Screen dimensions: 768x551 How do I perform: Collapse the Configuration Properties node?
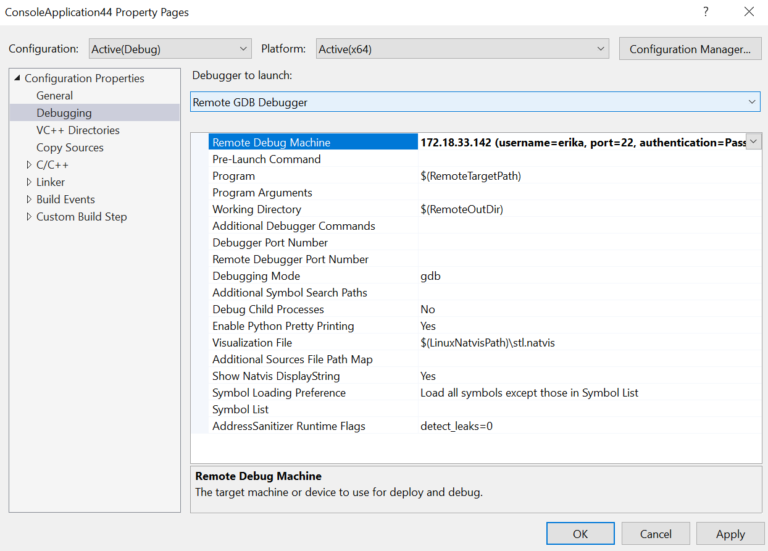[17, 78]
